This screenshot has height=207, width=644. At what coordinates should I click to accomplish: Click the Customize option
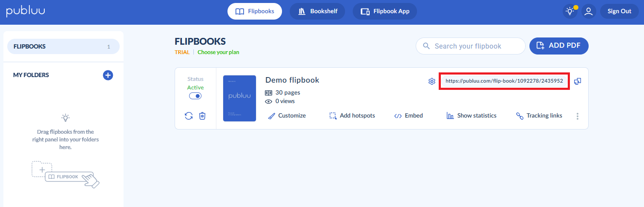(x=287, y=116)
